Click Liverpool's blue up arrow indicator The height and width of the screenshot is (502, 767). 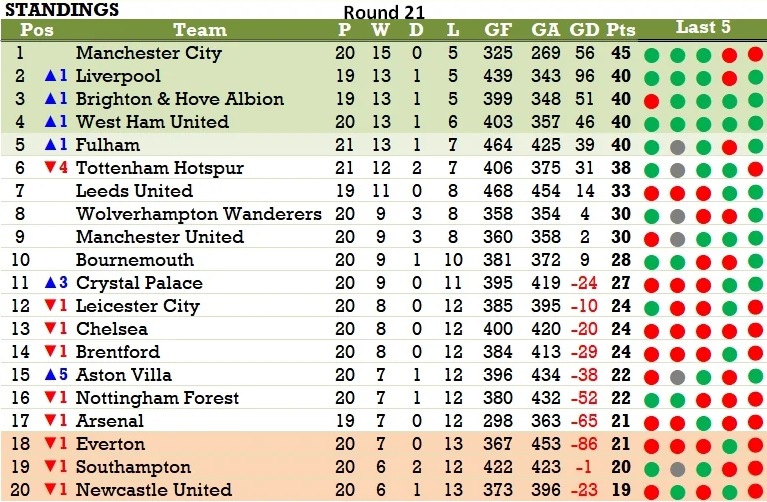coord(50,76)
